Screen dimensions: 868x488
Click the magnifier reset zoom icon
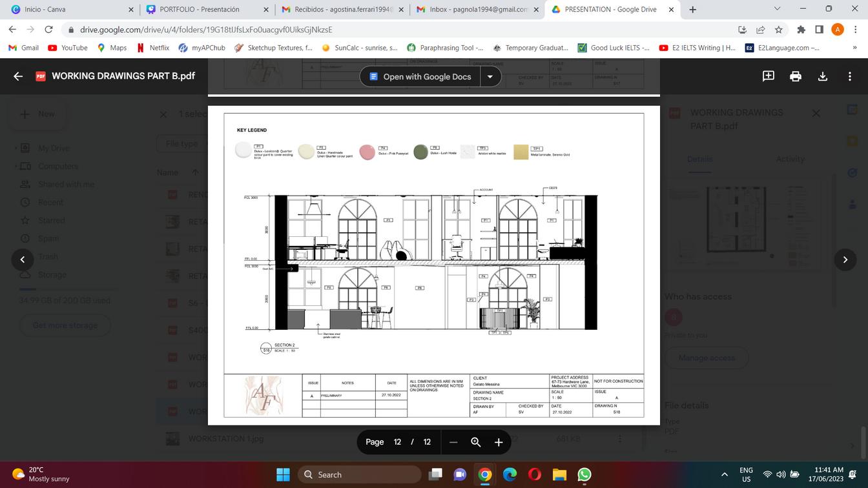coord(476,442)
